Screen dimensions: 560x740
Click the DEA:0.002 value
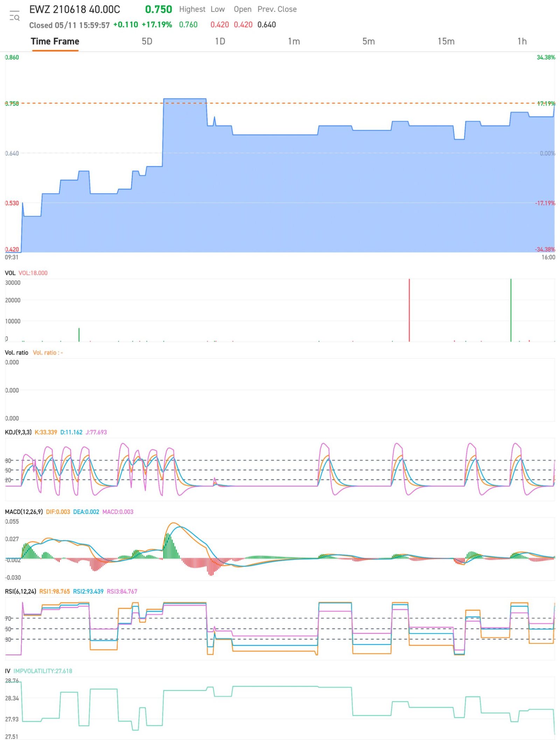(86, 512)
